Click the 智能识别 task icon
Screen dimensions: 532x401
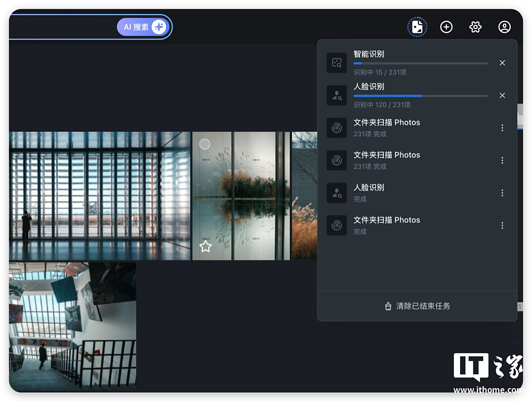pyautogui.click(x=337, y=63)
